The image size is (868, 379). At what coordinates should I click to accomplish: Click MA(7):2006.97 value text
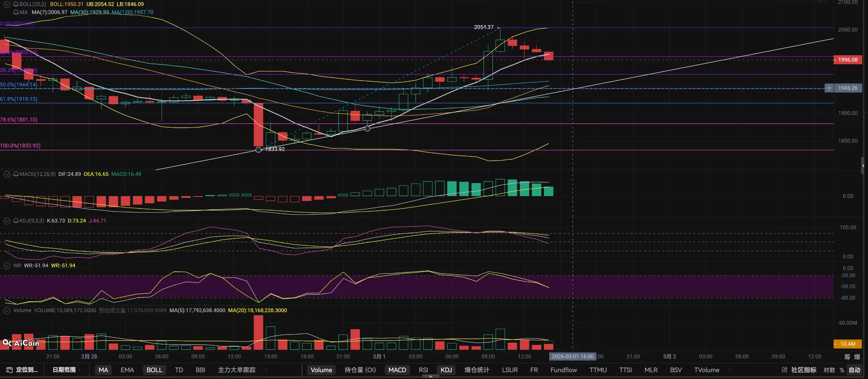49,12
